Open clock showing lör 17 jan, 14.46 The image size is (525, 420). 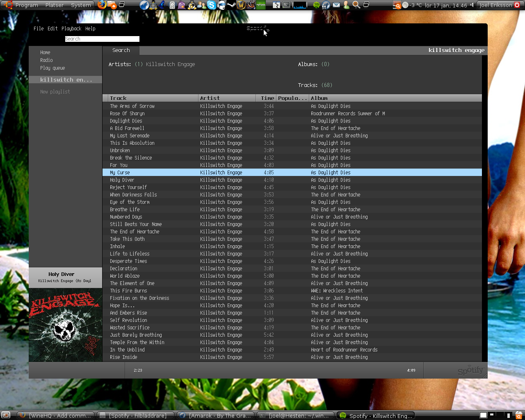click(446, 5)
